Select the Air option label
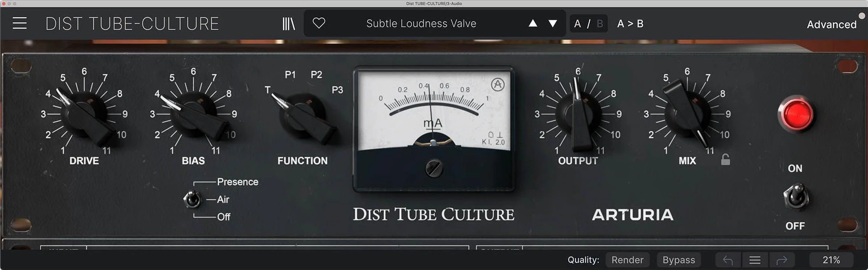This screenshot has height=270, width=868. click(223, 199)
